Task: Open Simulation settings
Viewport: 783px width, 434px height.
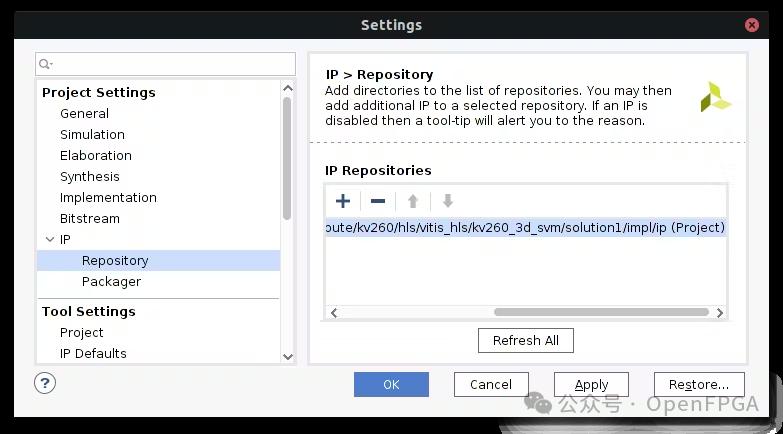Action: tap(92, 134)
